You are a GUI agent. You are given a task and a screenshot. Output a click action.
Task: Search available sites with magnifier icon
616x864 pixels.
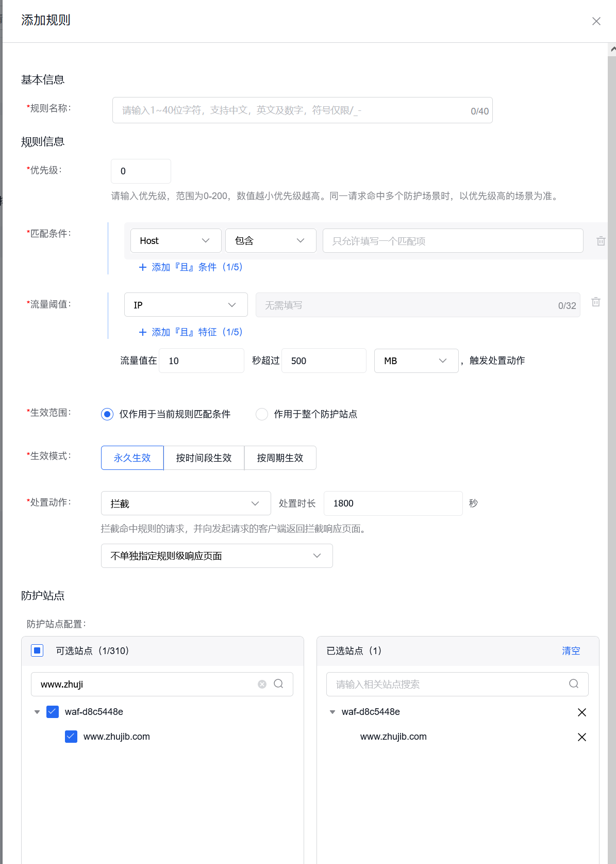tap(278, 684)
